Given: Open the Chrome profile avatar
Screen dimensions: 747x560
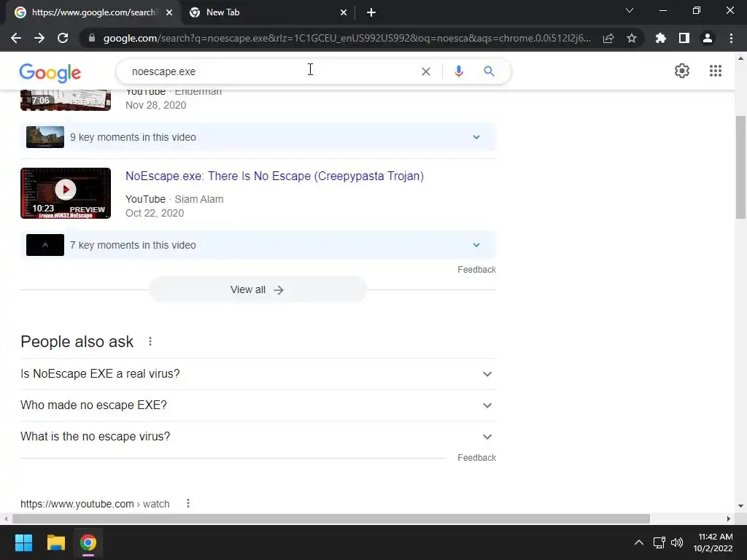Looking at the screenshot, I should (x=708, y=38).
